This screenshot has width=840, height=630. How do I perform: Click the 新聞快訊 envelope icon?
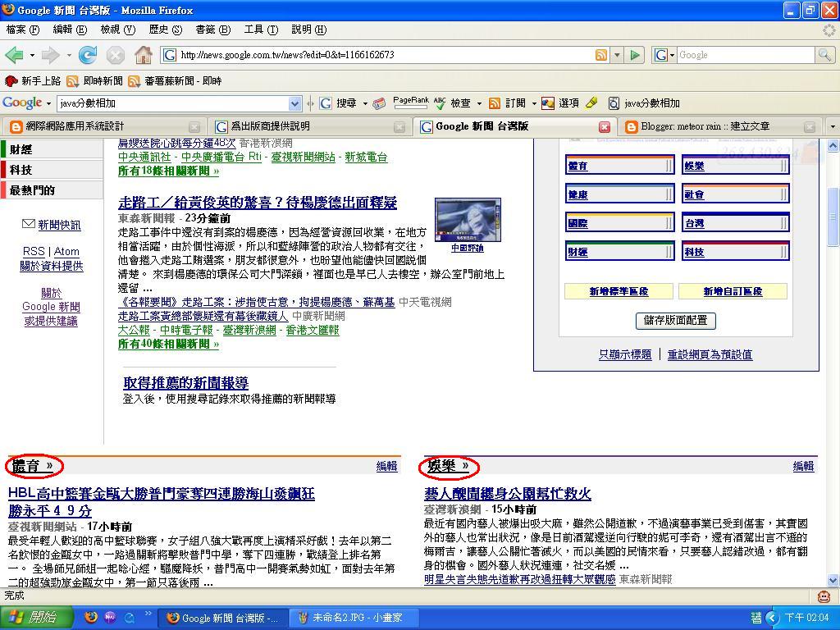tap(29, 224)
